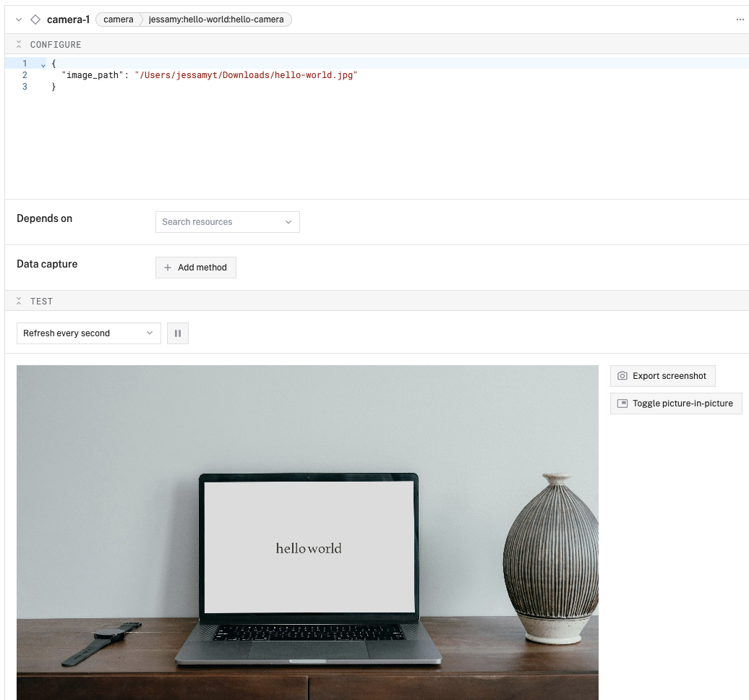The height and width of the screenshot is (700, 749).
Task: Collapse the CONFIGURE section using its icon
Action: (x=19, y=45)
